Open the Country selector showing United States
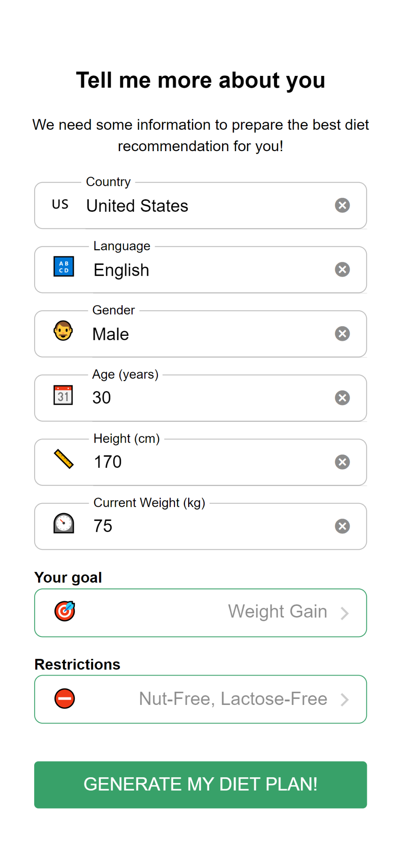Screen dimensions: 401x868 (200, 206)
